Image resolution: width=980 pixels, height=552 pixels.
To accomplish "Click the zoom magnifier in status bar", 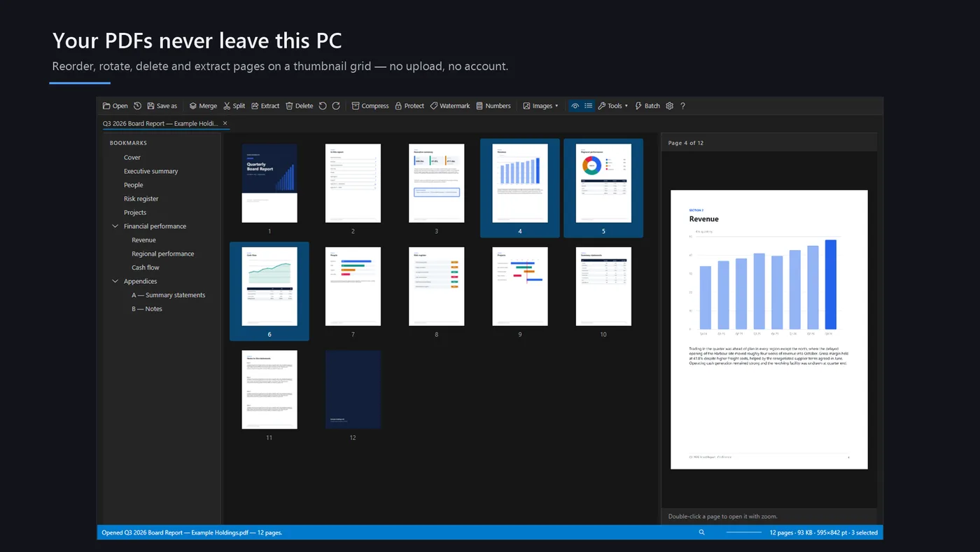I will (x=702, y=532).
